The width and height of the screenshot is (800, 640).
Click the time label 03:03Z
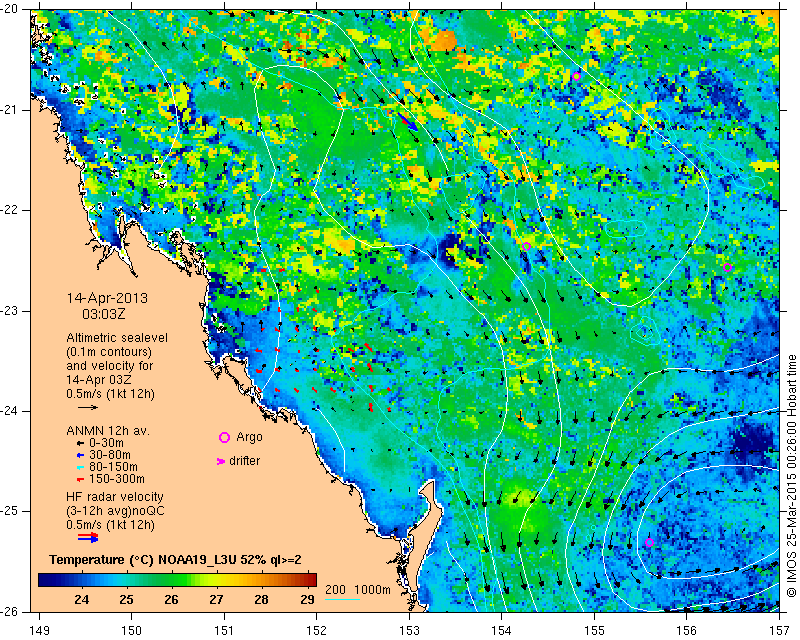(x=104, y=314)
